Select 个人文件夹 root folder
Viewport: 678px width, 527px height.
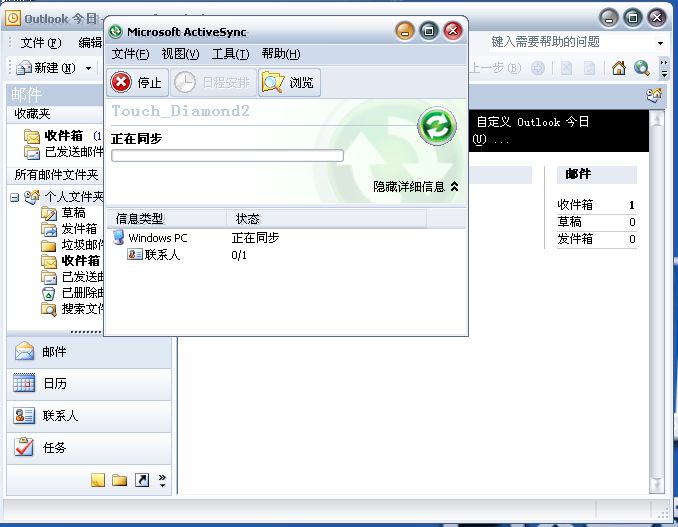(x=74, y=197)
